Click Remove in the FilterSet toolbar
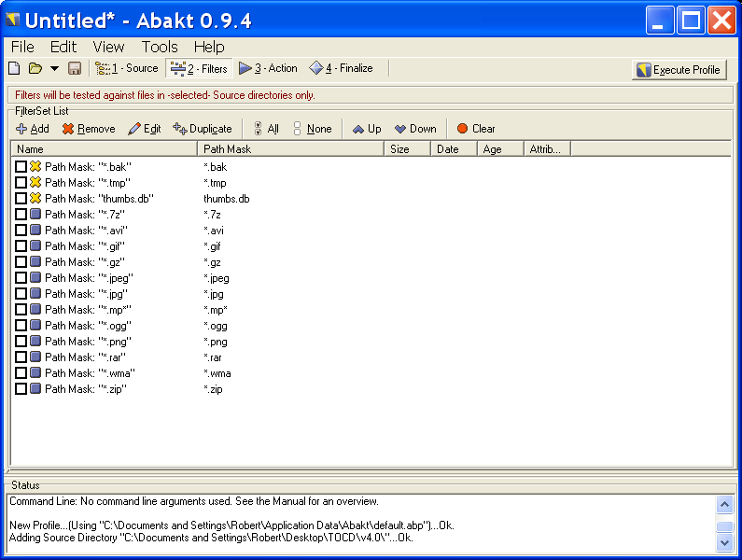 pyautogui.click(x=89, y=129)
